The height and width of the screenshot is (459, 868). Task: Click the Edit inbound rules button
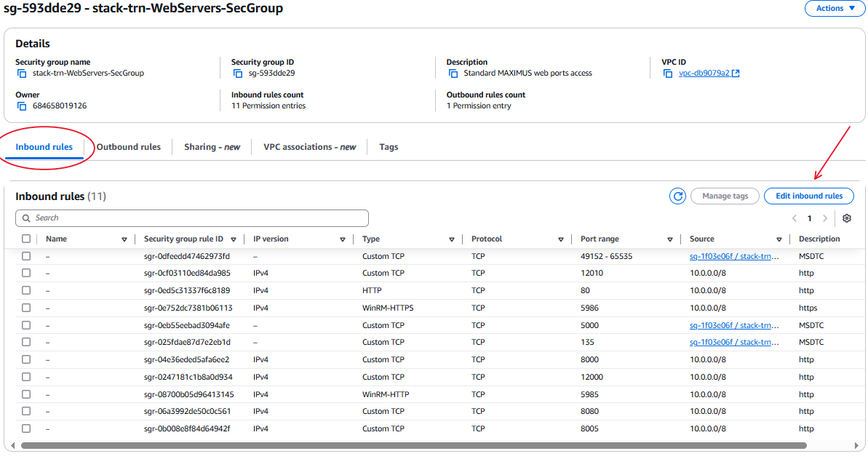809,196
